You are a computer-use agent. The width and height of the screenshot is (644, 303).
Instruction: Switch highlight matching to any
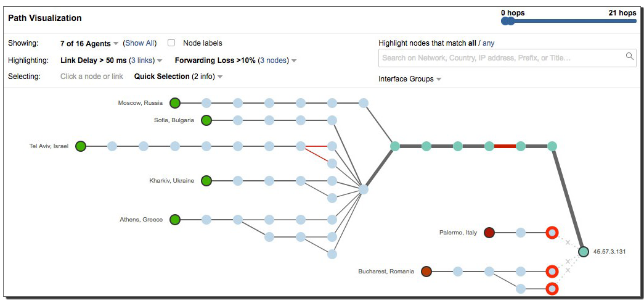(x=488, y=43)
